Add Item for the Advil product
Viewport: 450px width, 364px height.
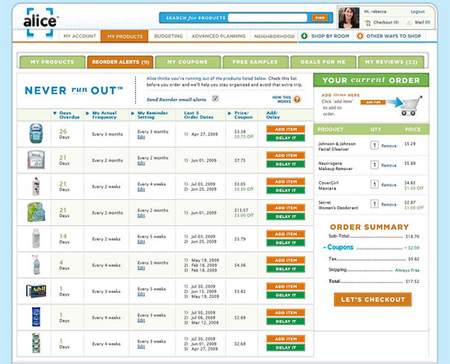[x=286, y=286]
